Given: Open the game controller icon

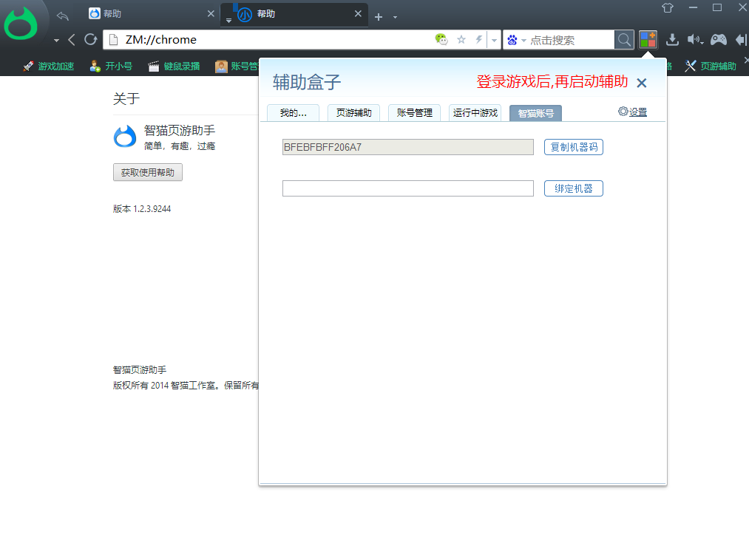Looking at the screenshot, I should 719,40.
